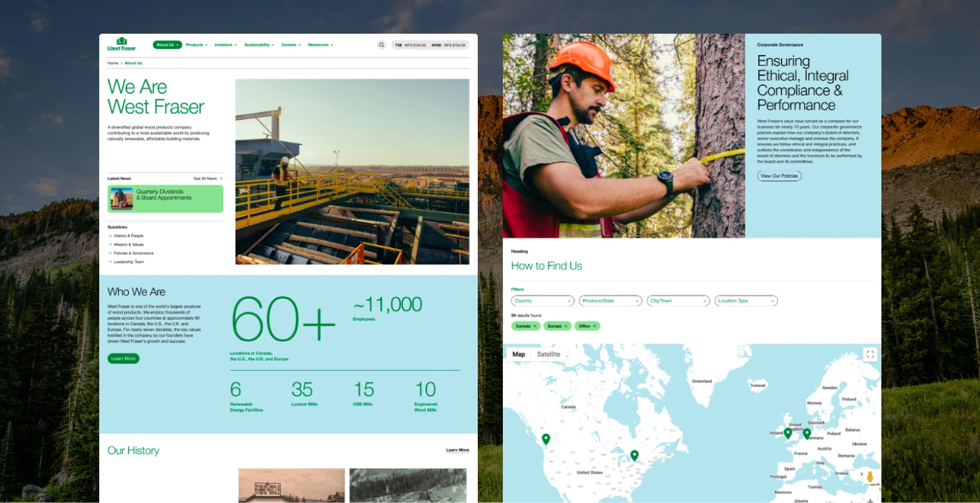Open the Province/State filter dropdown
The width and height of the screenshot is (980, 503).
tap(611, 301)
